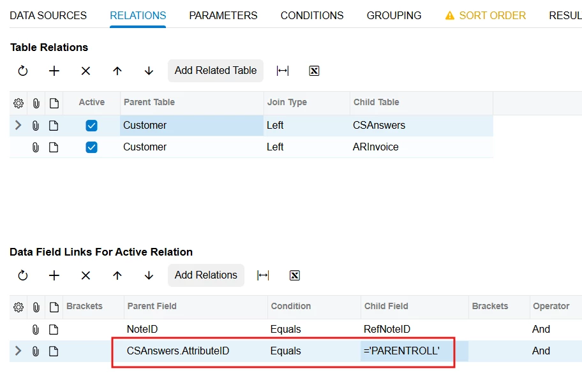
Task: Add a new data field link row
Action: 54,275
